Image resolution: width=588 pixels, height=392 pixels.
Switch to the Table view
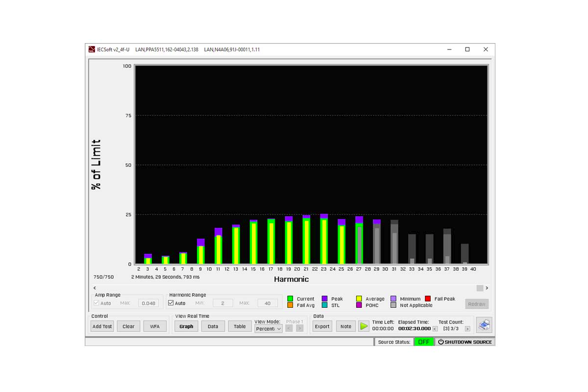(x=240, y=326)
